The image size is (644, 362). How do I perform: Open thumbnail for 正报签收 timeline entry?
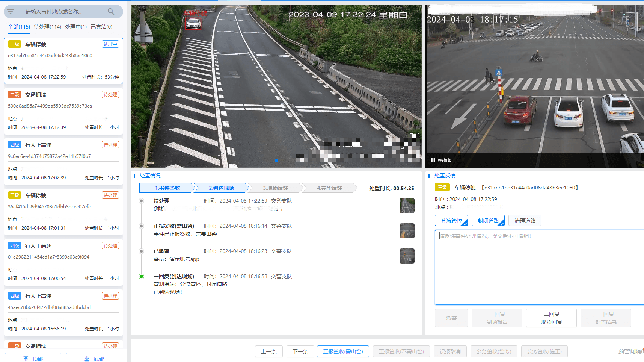pos(407,231)
